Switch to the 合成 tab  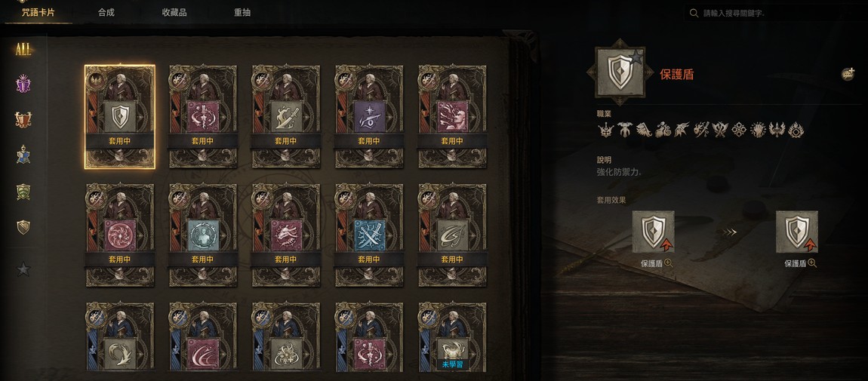coord(106,12)
